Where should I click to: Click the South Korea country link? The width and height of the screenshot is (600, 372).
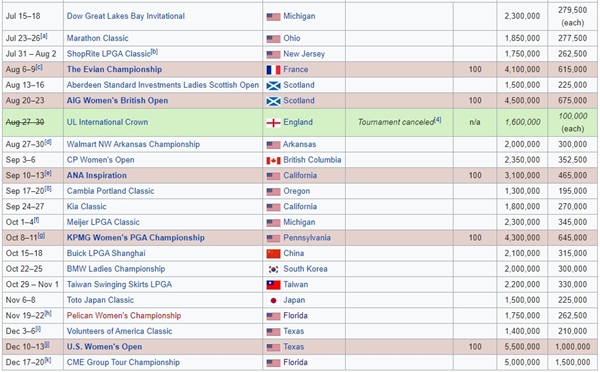pos(305,269)
